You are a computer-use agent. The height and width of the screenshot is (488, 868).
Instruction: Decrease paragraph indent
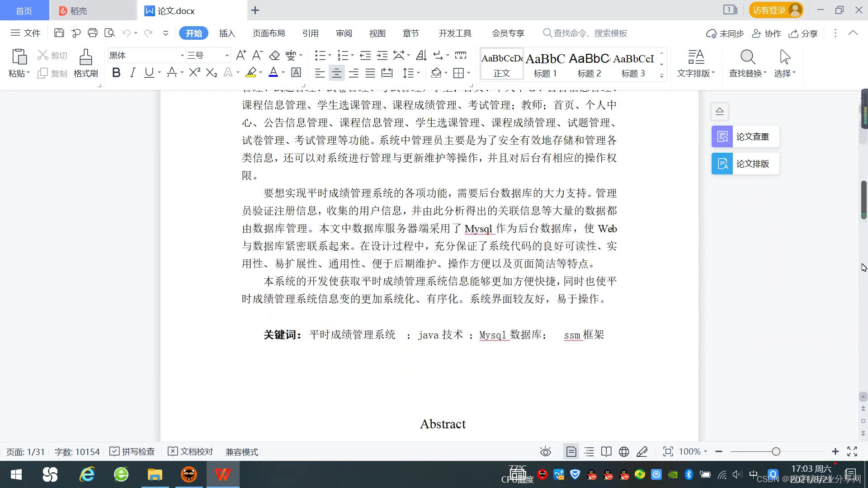tap(365, 55)
